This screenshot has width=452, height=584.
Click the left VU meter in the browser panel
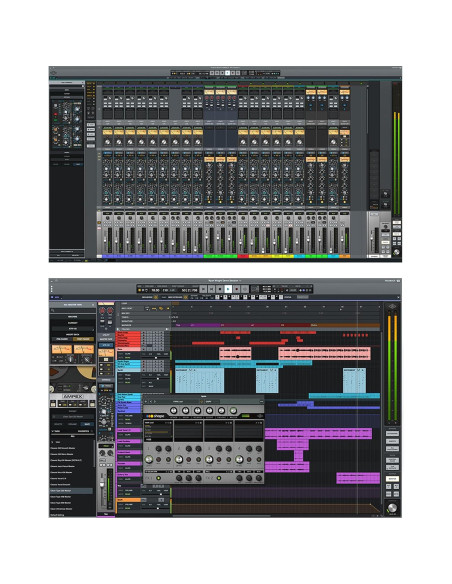click(62, 349)
